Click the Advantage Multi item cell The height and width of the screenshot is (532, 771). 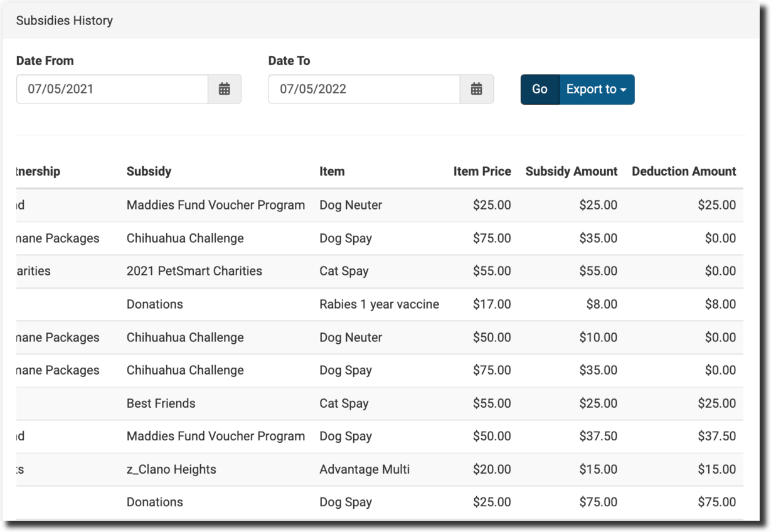coord(364,469)
